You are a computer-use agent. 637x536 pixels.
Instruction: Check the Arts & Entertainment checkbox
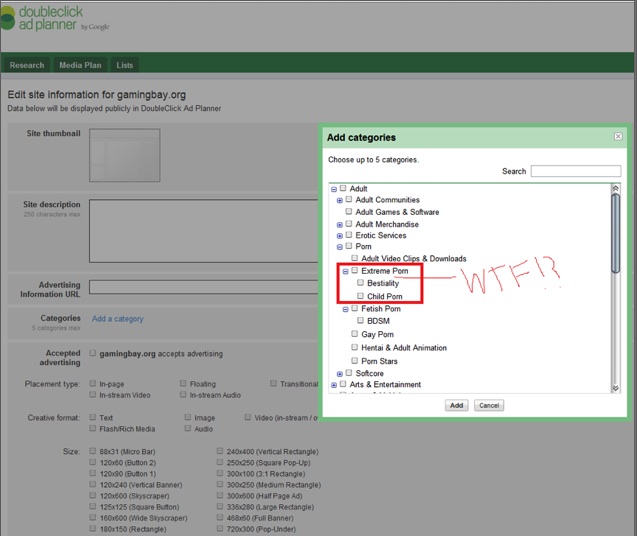pyautogui.click(x=344, y=385)
